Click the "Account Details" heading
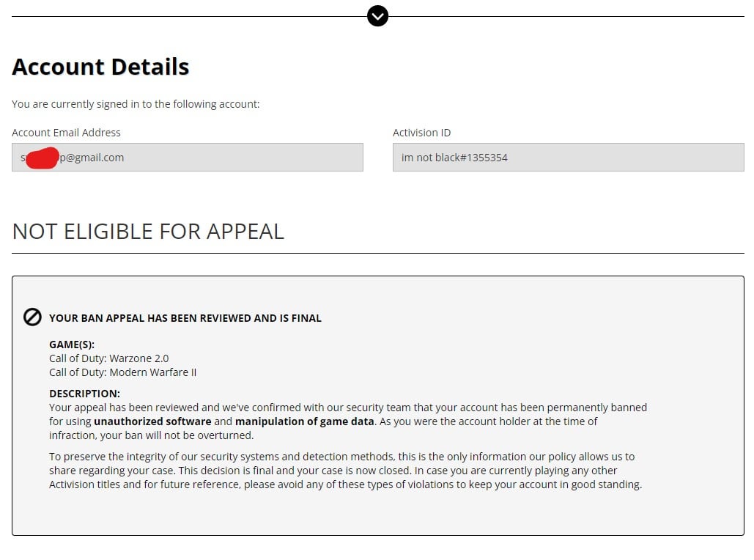 [x=100, y=67]
